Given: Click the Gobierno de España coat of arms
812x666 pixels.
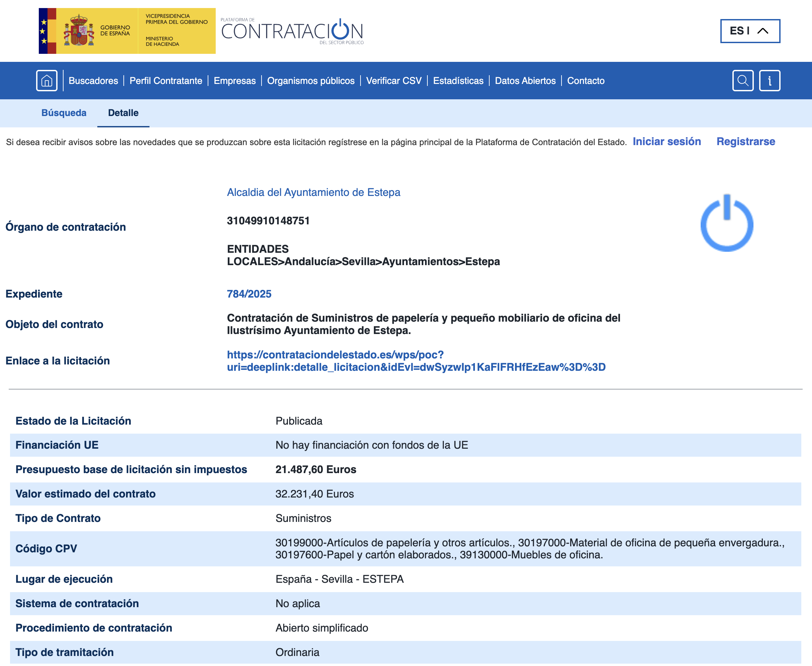Looking at the screenshot, I should tap(79, 29).
